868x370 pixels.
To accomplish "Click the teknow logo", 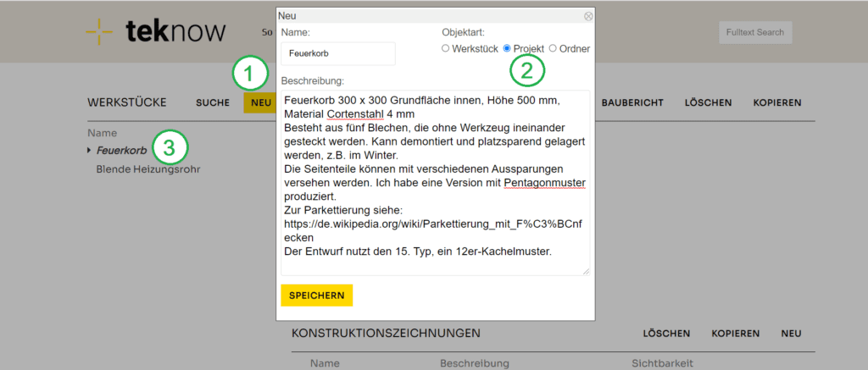I will pyautogui.click(x=156, y=31).
